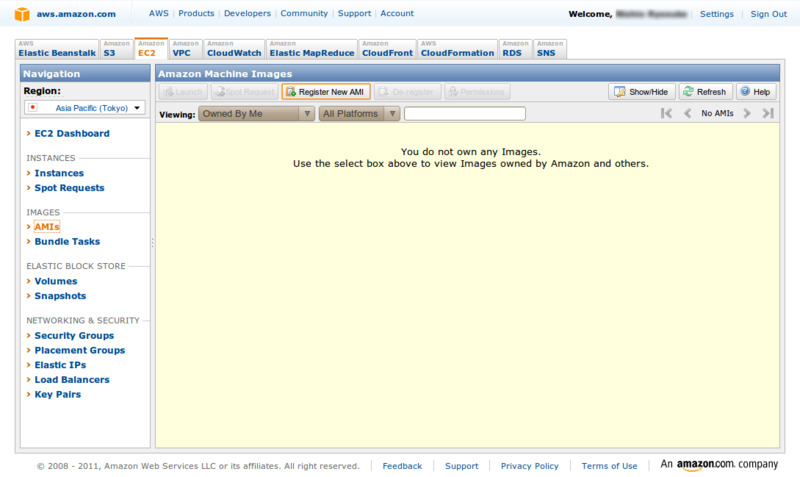Switch to the VPC tab
This screenshot has width=800, height=477.
(x=186, y=49)
